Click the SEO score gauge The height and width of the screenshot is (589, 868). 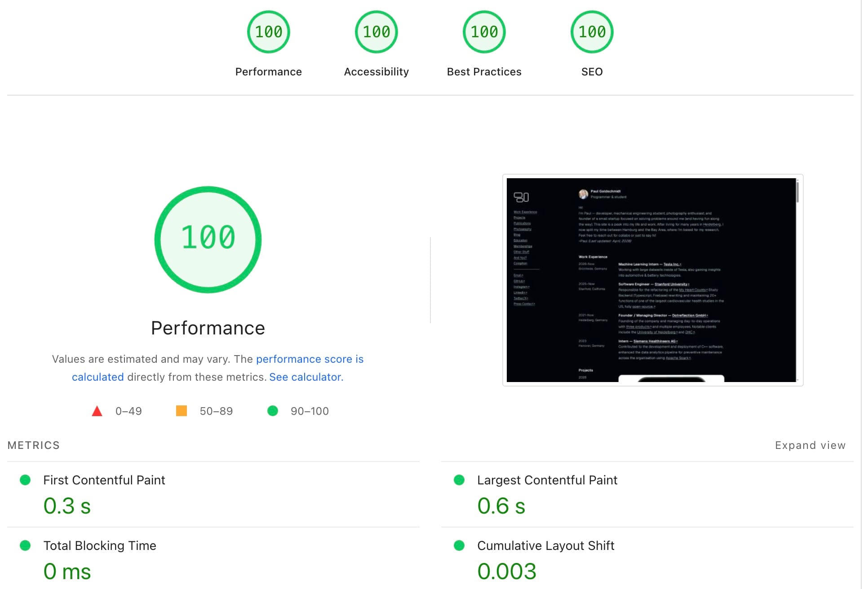[x=592, y=32]
